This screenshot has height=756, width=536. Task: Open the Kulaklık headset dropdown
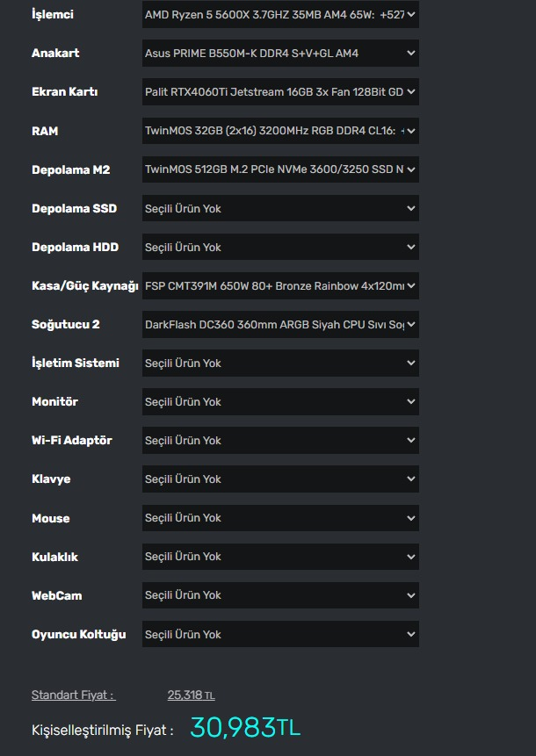280,556
